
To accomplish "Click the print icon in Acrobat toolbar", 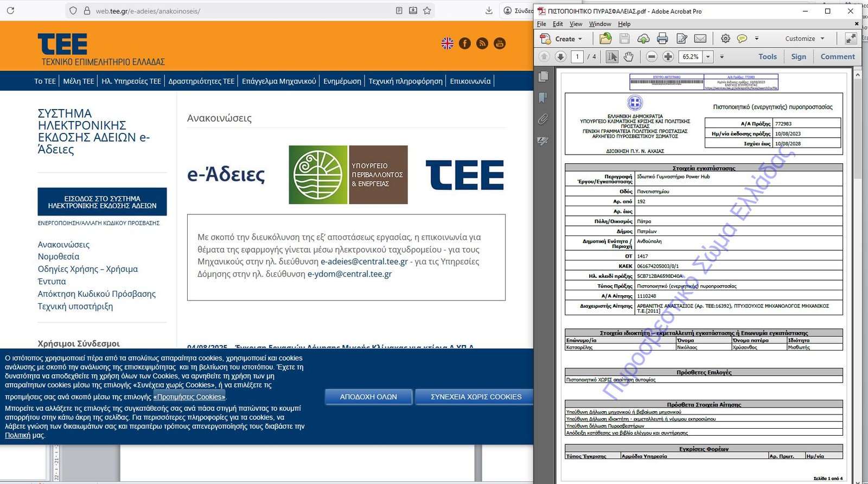I will click(x=662, y=39).
